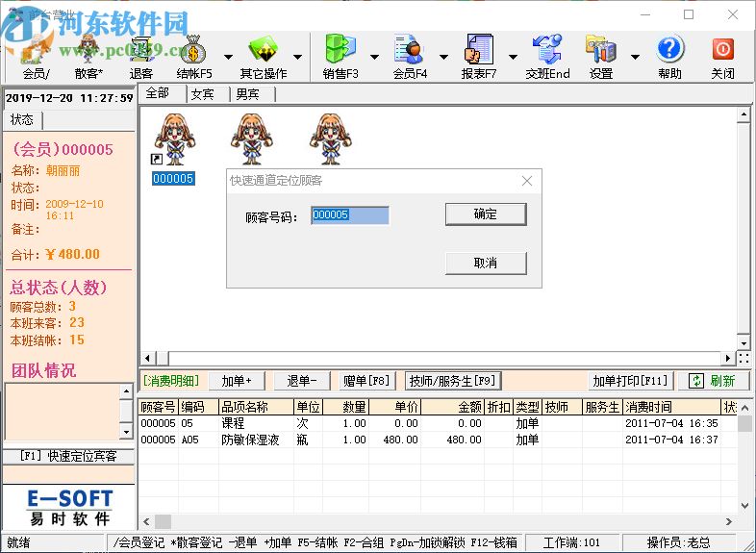The height and width of the screenshot is (553, 756).
Task: Expand dropdown arrow next to 设置
Action: coord(636,57)
